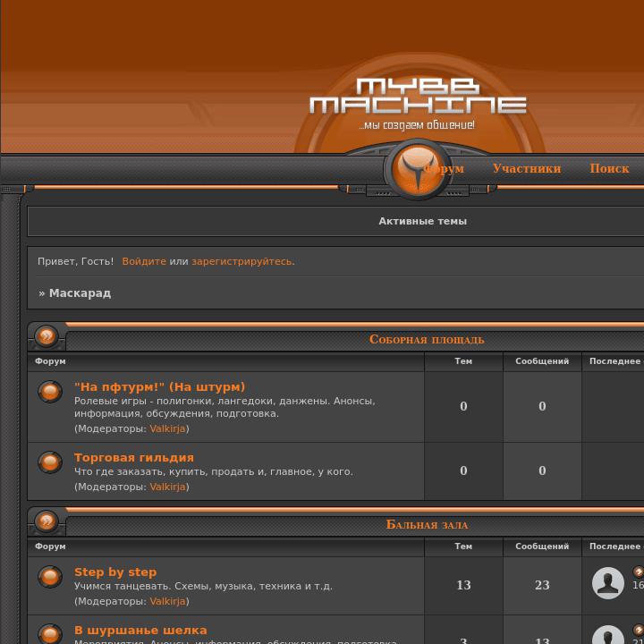Click topic count 0 for Торговая гильдия

tap(463, 470)
